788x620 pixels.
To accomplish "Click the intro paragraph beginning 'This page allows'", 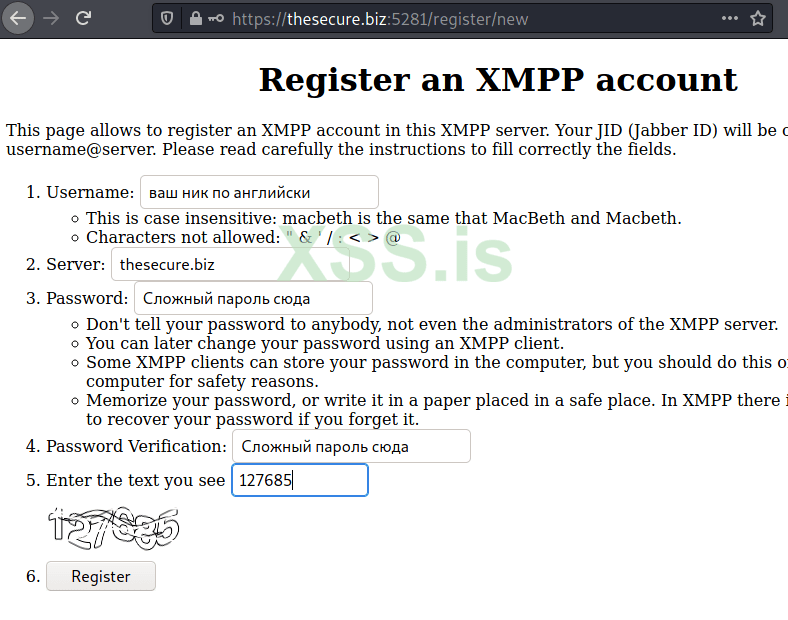I will coord(397,139).
